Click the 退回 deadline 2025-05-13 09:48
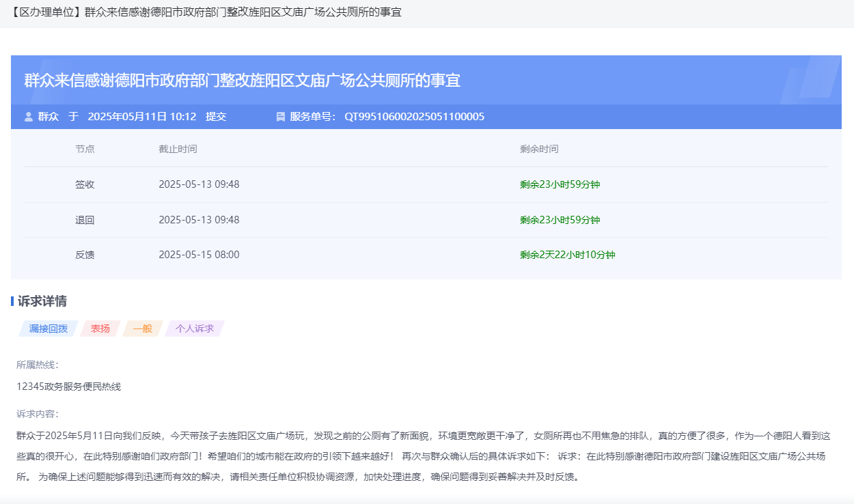The height and width of the screenshot is (504, 854). [x=199, y=220]
